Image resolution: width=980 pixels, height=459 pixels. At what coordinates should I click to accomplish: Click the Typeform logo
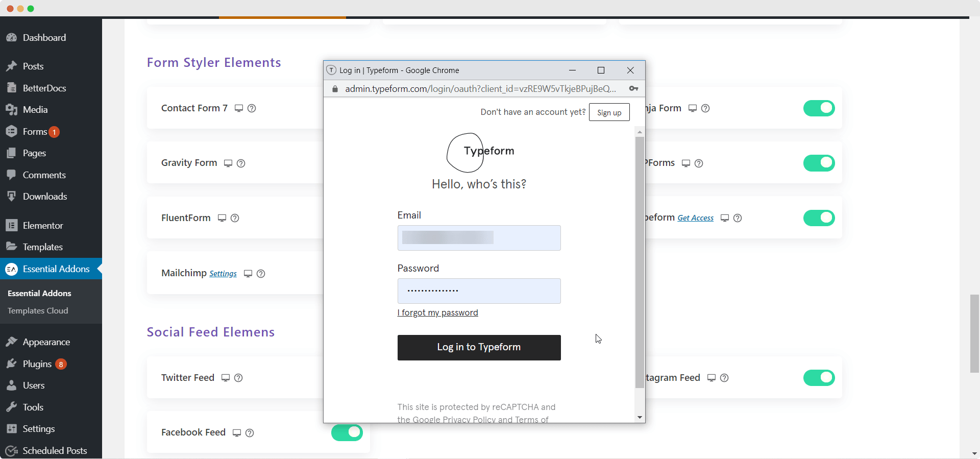480,152
